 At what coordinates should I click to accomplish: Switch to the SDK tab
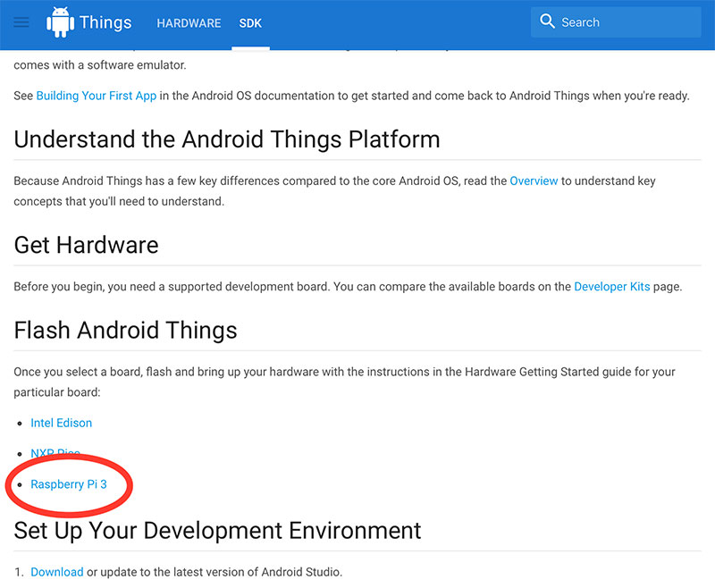coord(250,23)
